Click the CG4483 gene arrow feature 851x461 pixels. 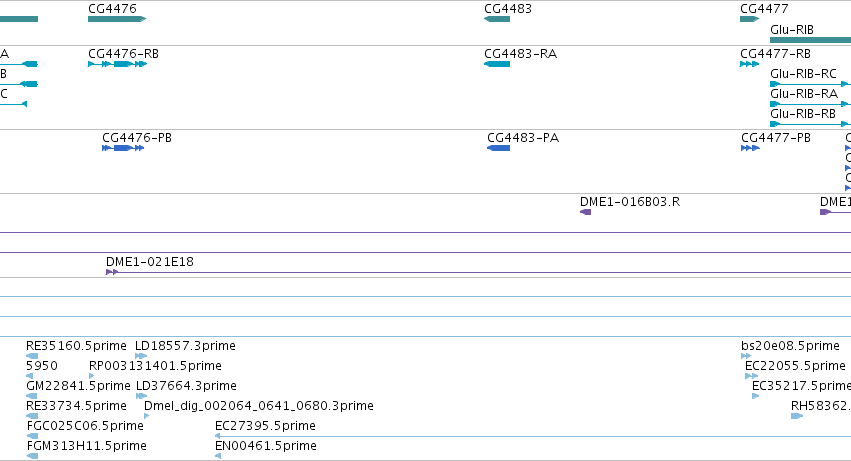497,19
